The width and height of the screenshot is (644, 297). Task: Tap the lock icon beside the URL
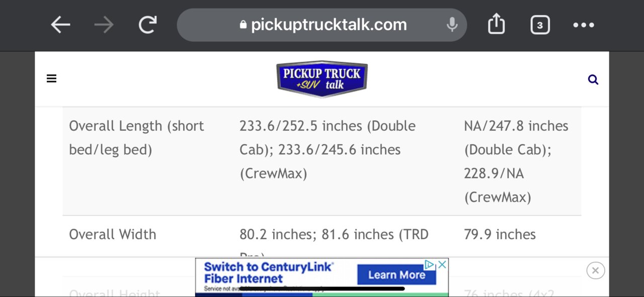point(244,25)
